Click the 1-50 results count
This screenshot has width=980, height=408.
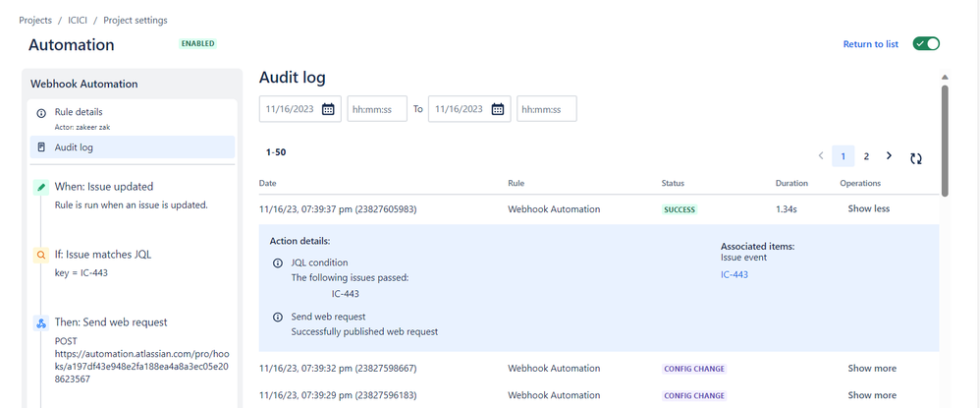[x=276, y=152]
